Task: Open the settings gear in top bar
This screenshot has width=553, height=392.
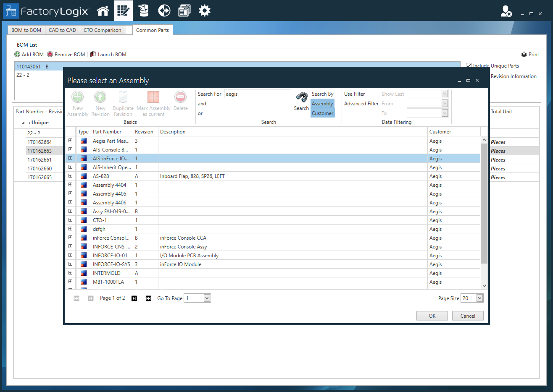Action: pos(205,11)
